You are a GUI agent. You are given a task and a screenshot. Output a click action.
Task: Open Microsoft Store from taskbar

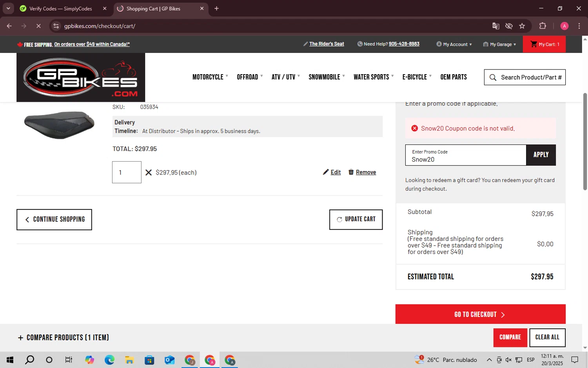(149, 360)
